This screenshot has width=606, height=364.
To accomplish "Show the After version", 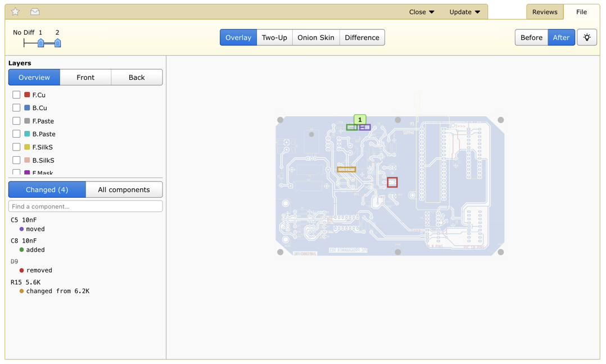I will tap(561, 38).
